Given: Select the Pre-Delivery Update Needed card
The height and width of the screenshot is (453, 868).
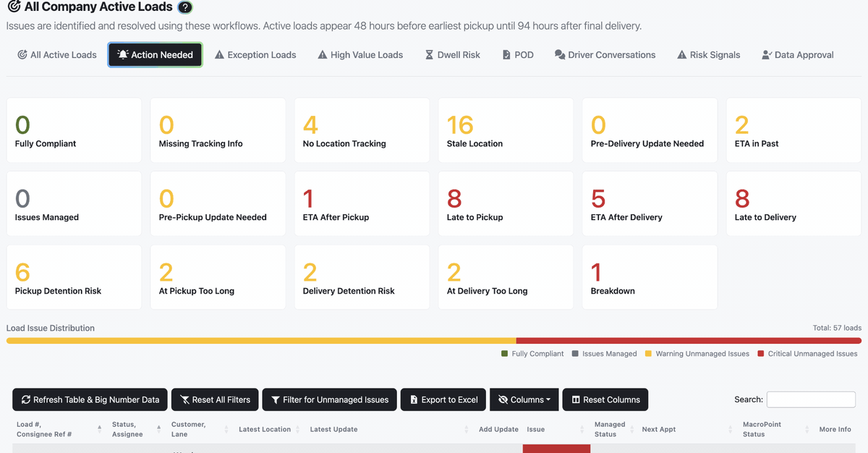Looking at the screenshot, I should click(x=650, y=130).
